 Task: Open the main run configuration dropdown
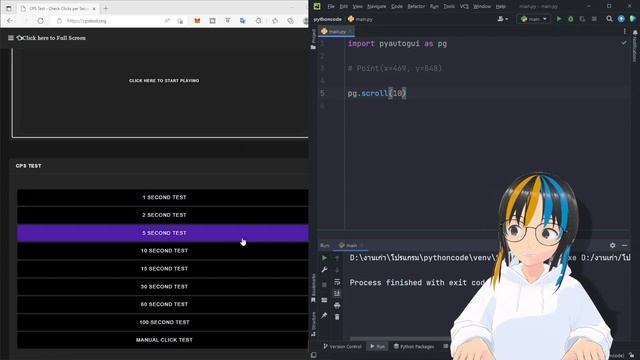pyautogui.click(x=533, y=19)
